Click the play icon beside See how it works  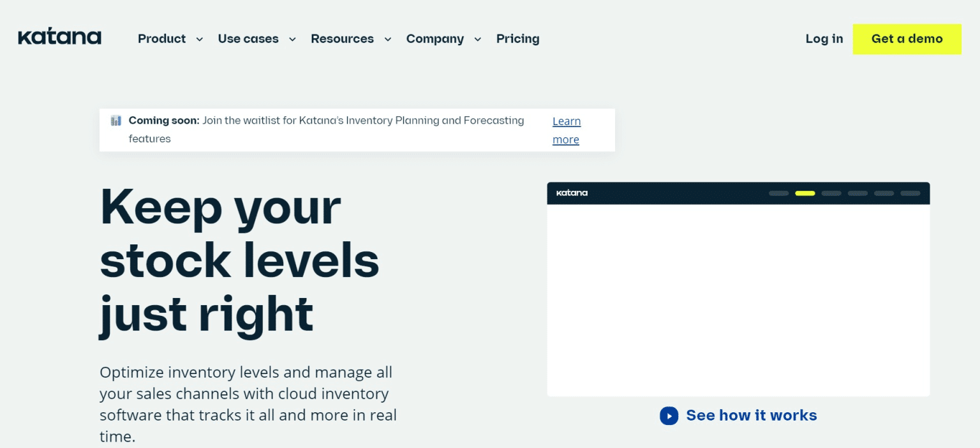(x=669, y=415)
